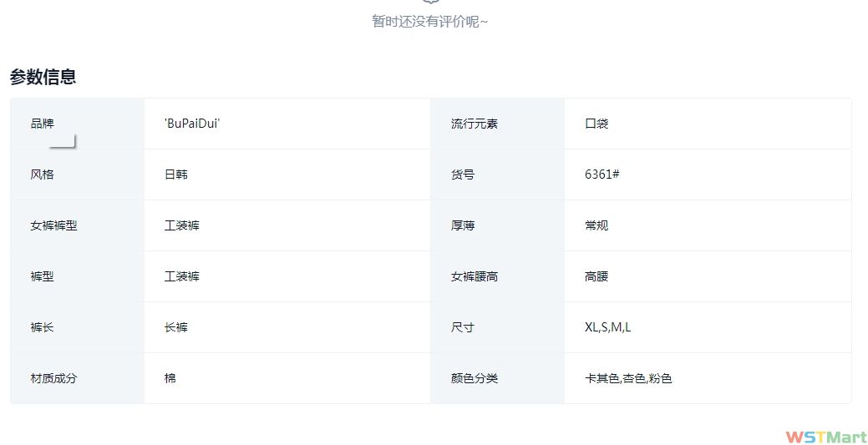Viewport: 868px width, 445px height.
Task: Click the 高腰 value
Action: tap(596, 276)
